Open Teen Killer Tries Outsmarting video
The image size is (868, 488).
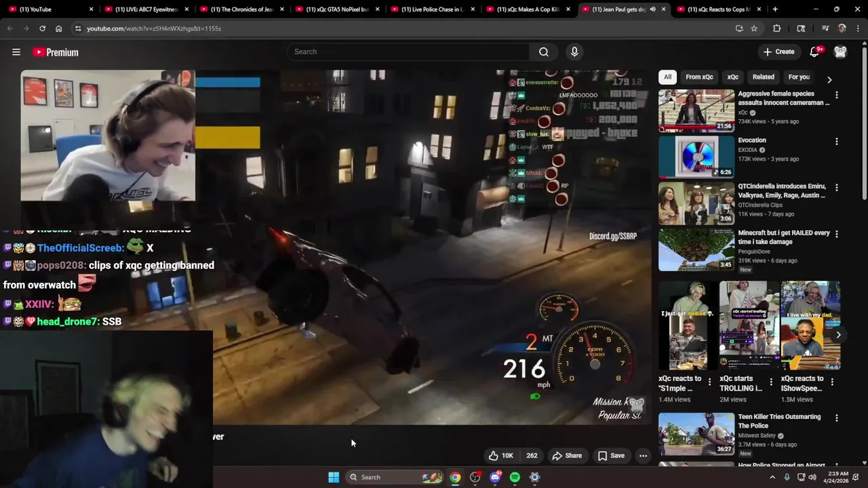779,421
